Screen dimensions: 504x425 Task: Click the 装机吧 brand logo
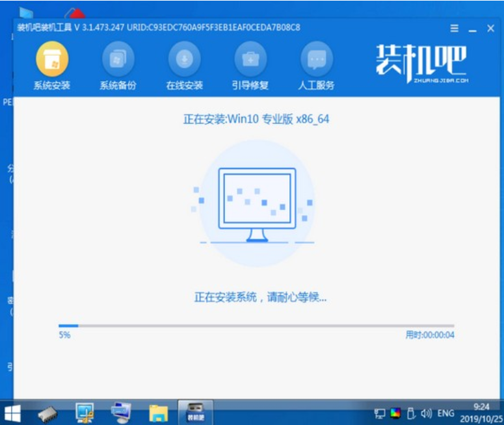(x=421, y=65)
